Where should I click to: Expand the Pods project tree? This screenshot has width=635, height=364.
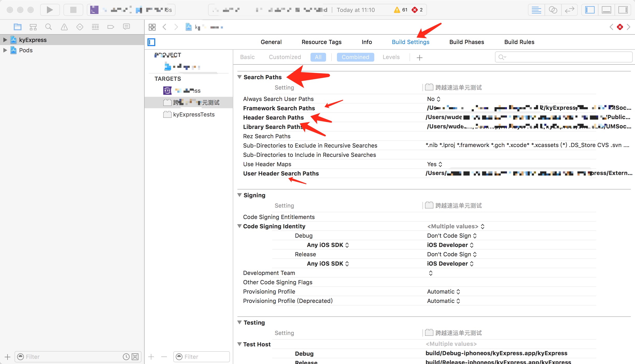5,50
